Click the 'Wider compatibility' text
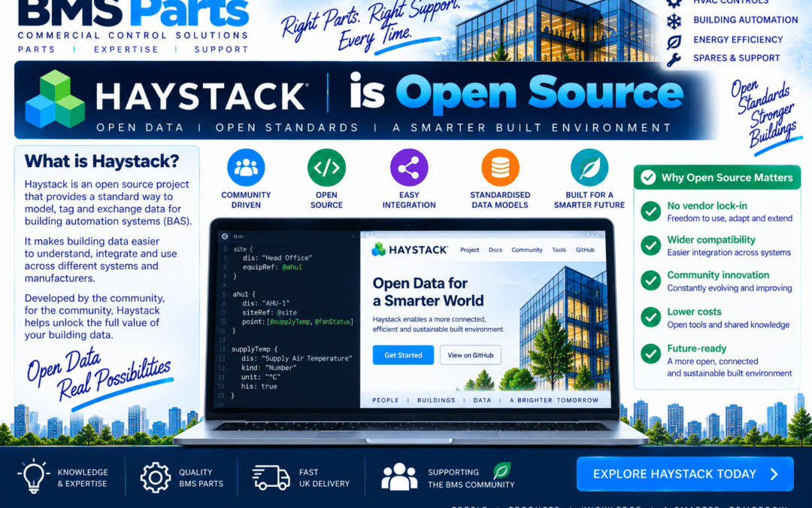The height and width of the screenshot is (508, 812). (711, 240)
